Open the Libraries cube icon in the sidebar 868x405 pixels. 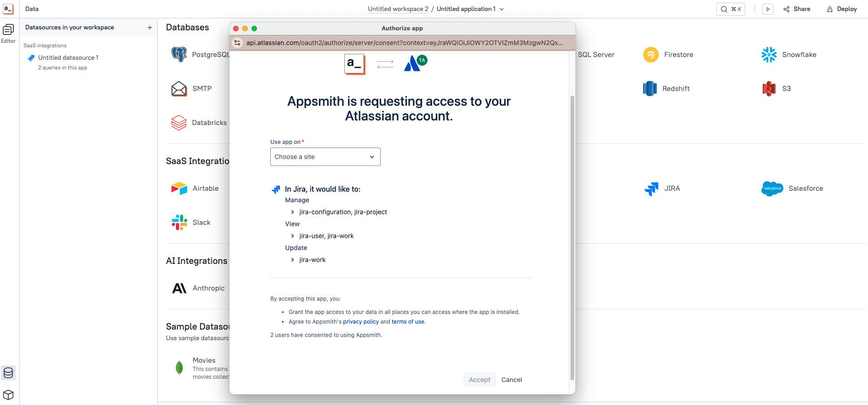8,395
